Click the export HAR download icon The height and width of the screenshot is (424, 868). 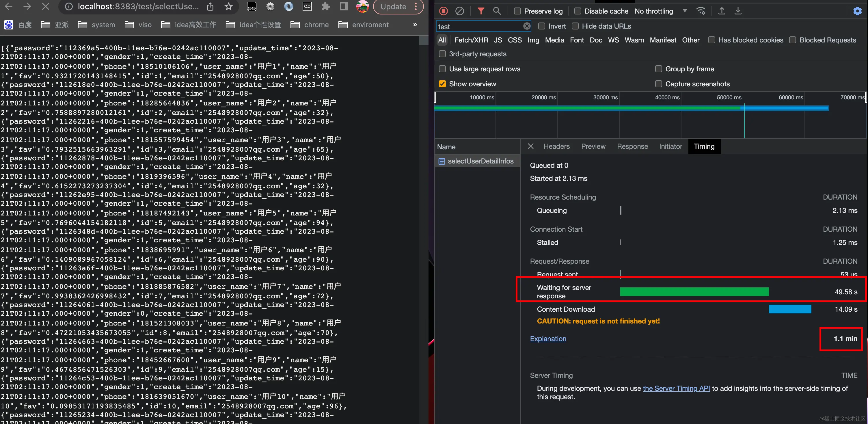point(738,11)
